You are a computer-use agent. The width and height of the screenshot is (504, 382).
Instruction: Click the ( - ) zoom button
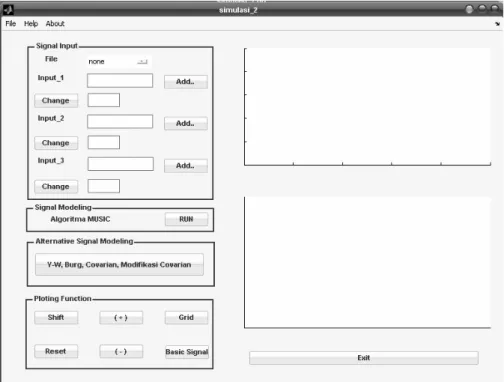[121, 352]
